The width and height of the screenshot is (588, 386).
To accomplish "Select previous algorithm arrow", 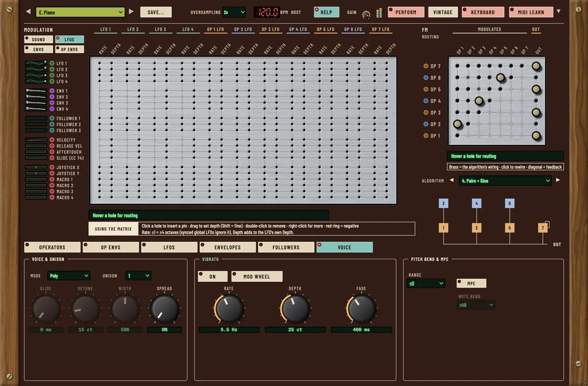I will coord(452,181).
